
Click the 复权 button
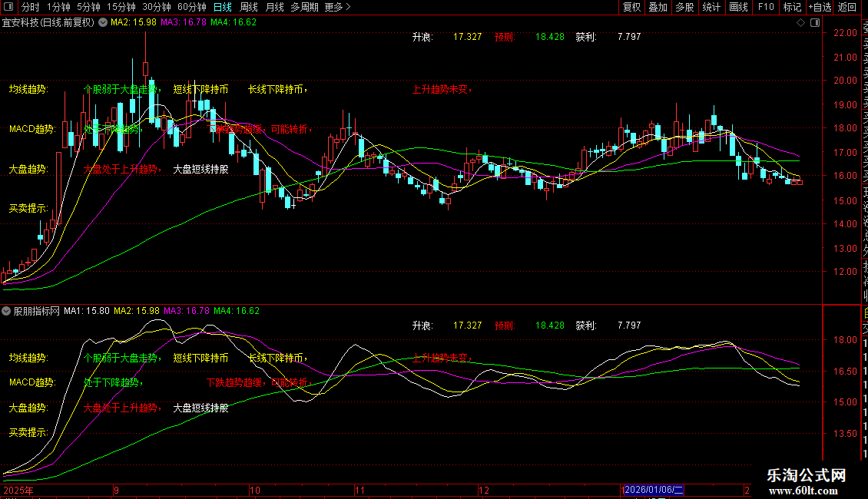tap(631, 7)
